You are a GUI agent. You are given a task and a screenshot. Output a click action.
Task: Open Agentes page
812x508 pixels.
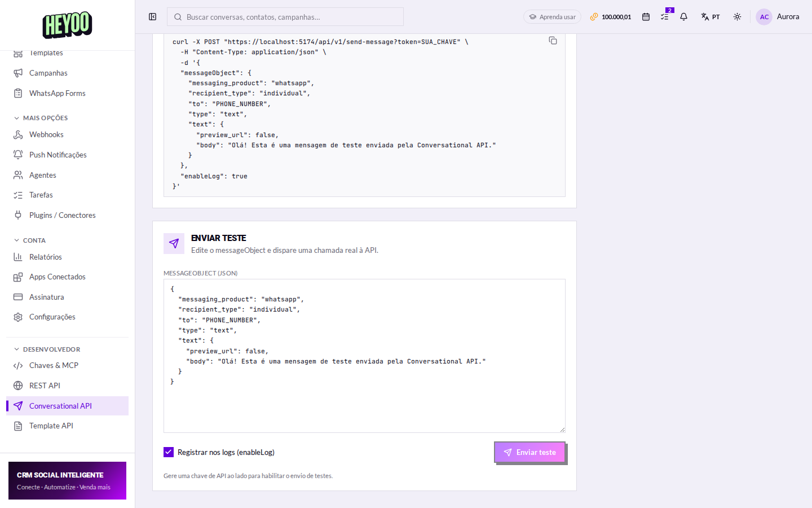pos(67,175)
